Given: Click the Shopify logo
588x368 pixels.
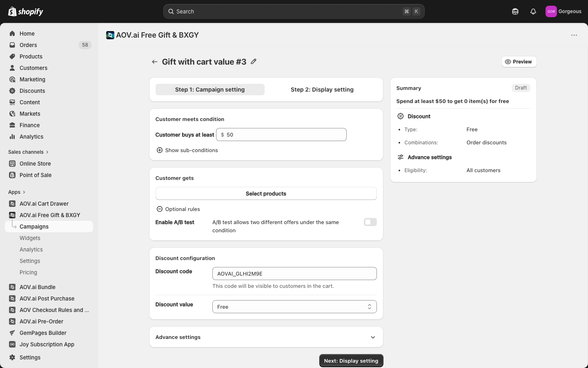Looking at the screenshot, I should click(x=26, y=11).
